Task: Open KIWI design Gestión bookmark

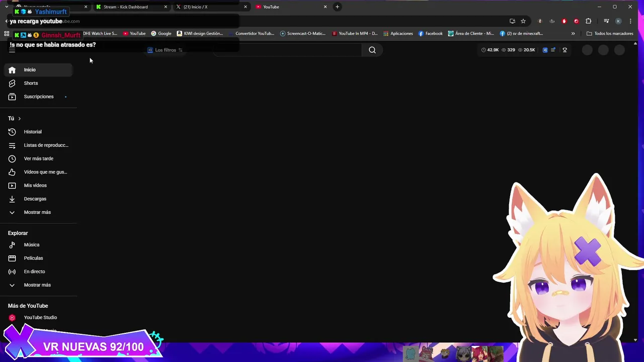Action: coord(200,34)
